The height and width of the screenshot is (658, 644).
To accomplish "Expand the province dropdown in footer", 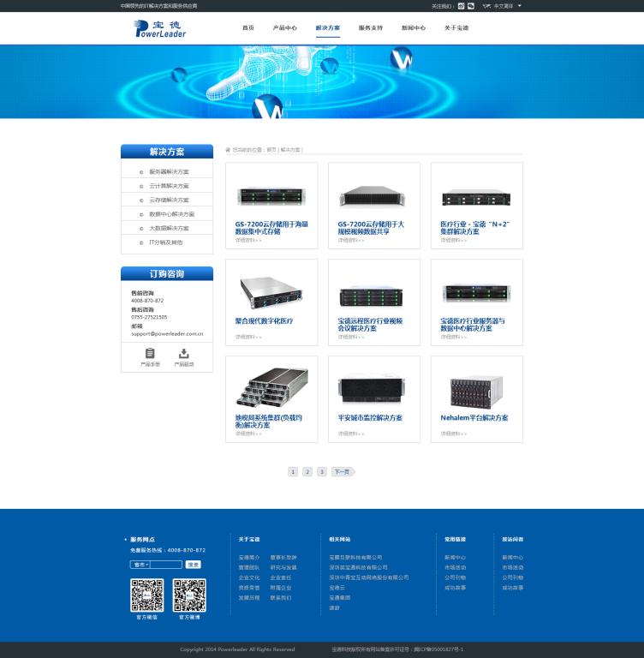I will pos(140,565).
